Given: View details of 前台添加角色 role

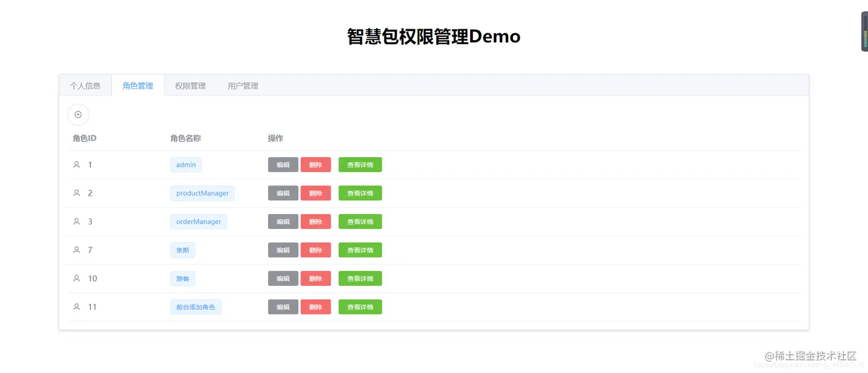Looking at the screenshot, I should point(360,307).
